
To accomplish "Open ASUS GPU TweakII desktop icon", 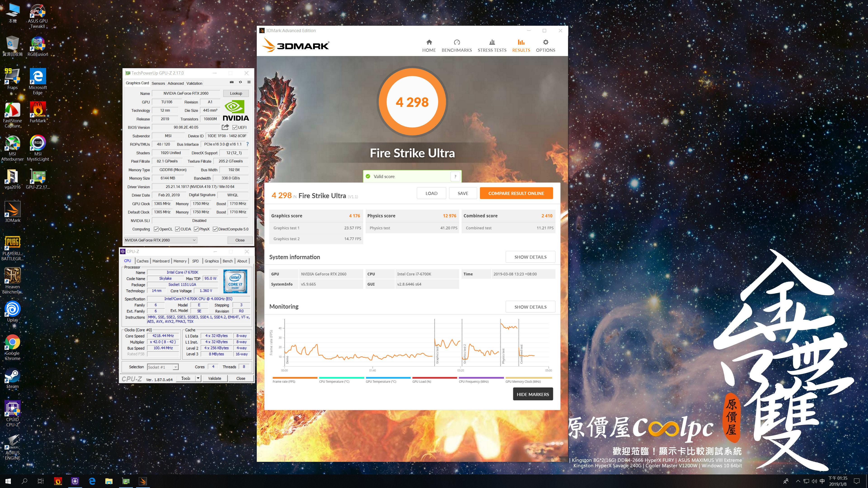I will pyautogui.click(x=38, y=16).
